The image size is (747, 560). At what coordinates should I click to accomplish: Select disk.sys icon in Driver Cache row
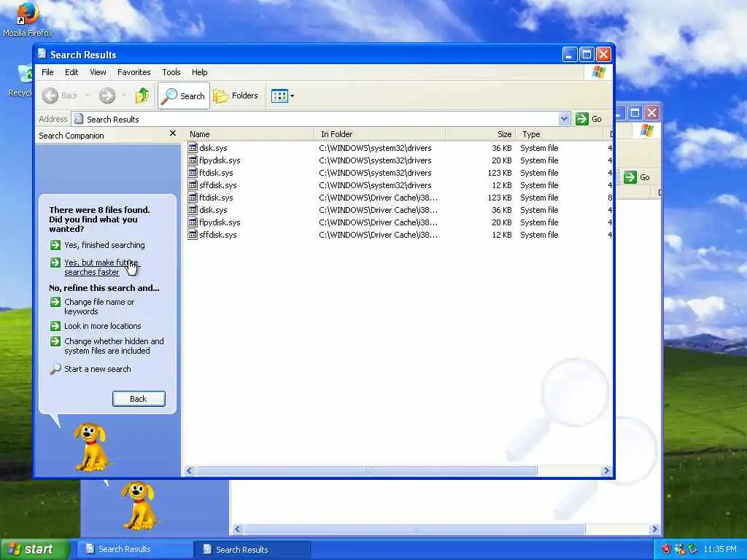pos(193,209)
